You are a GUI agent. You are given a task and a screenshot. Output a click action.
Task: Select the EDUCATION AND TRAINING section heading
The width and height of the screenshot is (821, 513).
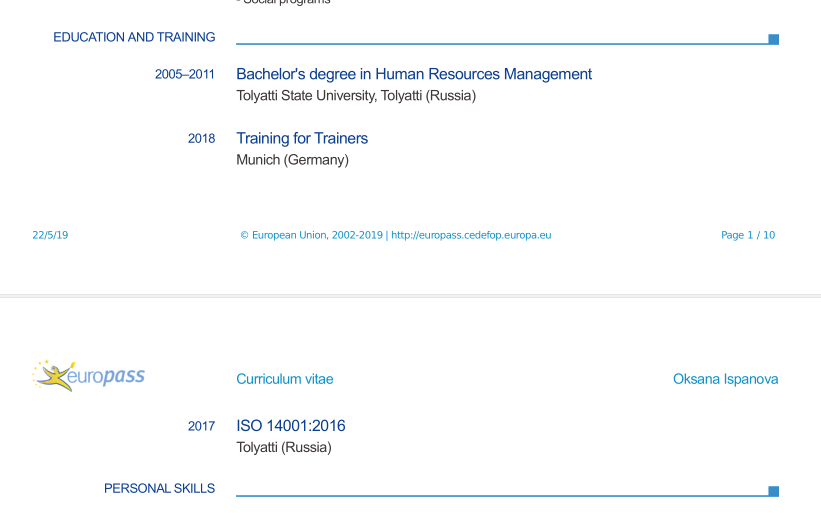coord(134,38)
